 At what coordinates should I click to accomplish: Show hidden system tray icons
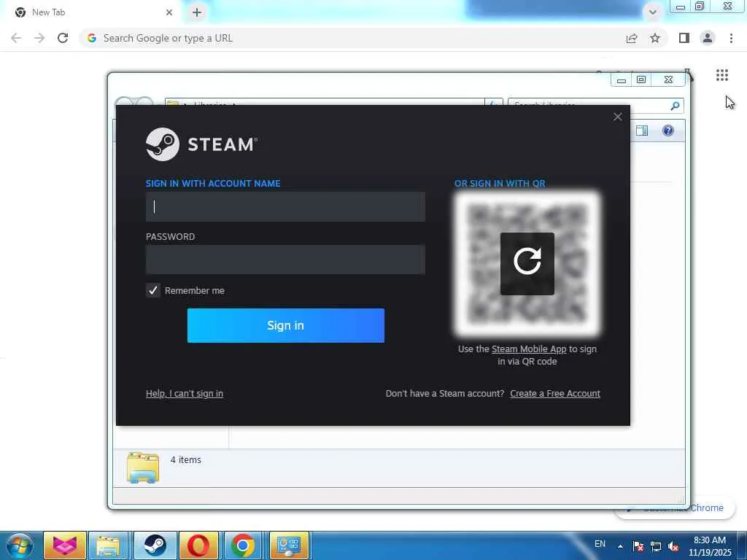[620, 546]
